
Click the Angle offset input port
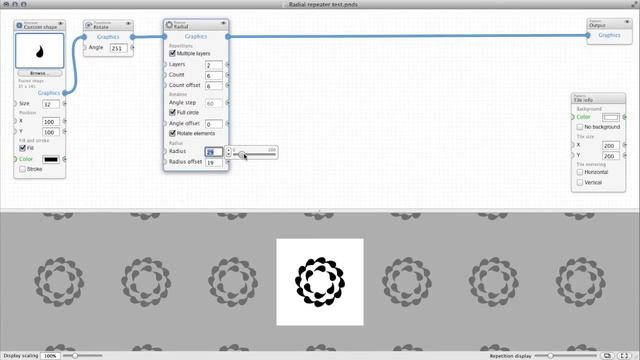[164, 123]
